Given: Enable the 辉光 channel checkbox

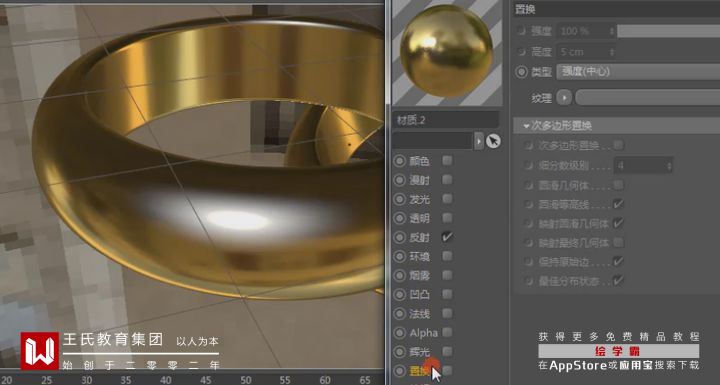Looking at the screenshot, I should [x=447, y=351].
